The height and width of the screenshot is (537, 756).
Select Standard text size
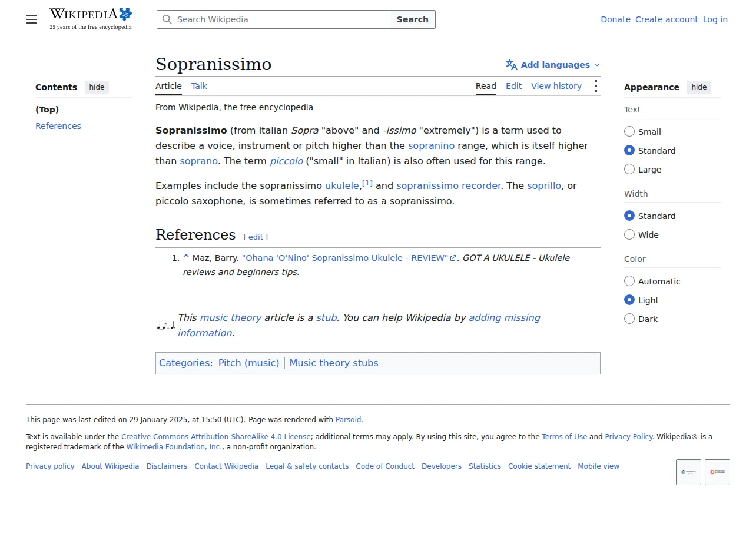(x=629, y=150)
